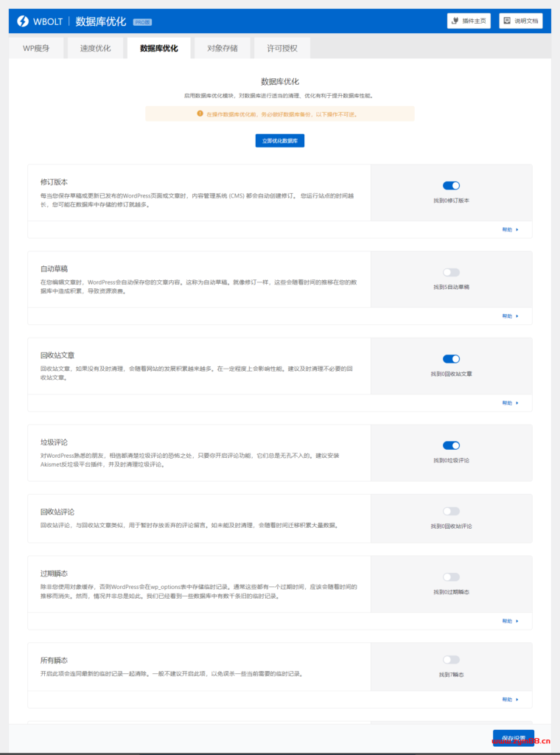Viewport: 560px width, 755px height.
Task: Open the 说明文档 documentation button
Action: (x=520, y=21)
